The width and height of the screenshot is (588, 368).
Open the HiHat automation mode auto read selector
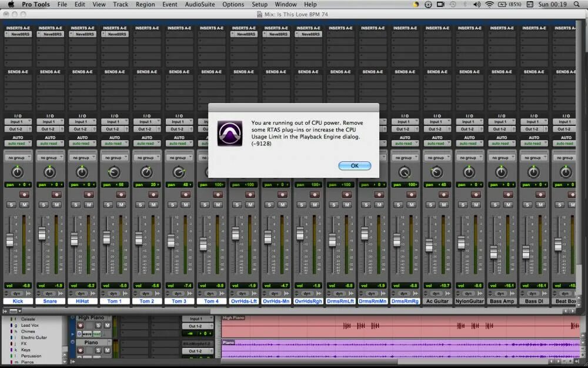(82, 144)
